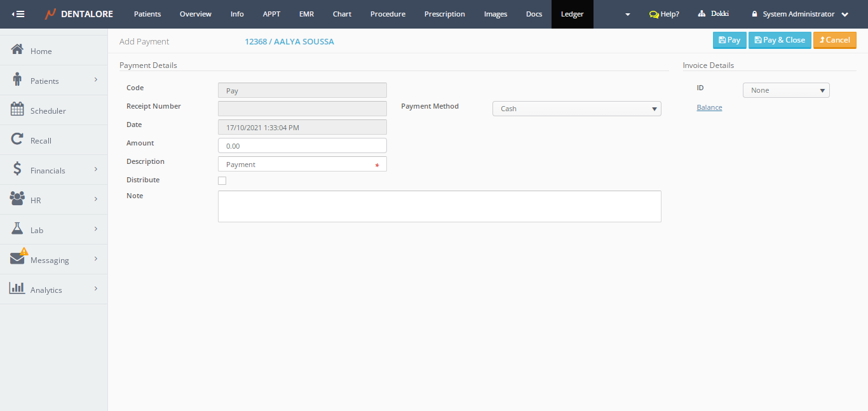Viewport: 868px width, 411px height.
Task: Click the Lab flask icon
Action: pyautogui.click(x=17, y=229)
